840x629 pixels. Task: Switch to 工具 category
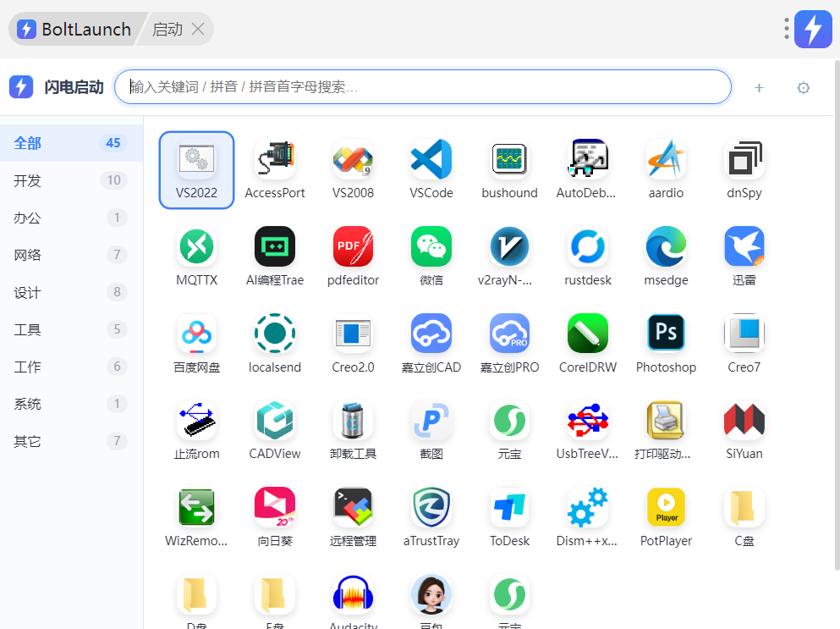pyautogui.click(x=71, y=329)
